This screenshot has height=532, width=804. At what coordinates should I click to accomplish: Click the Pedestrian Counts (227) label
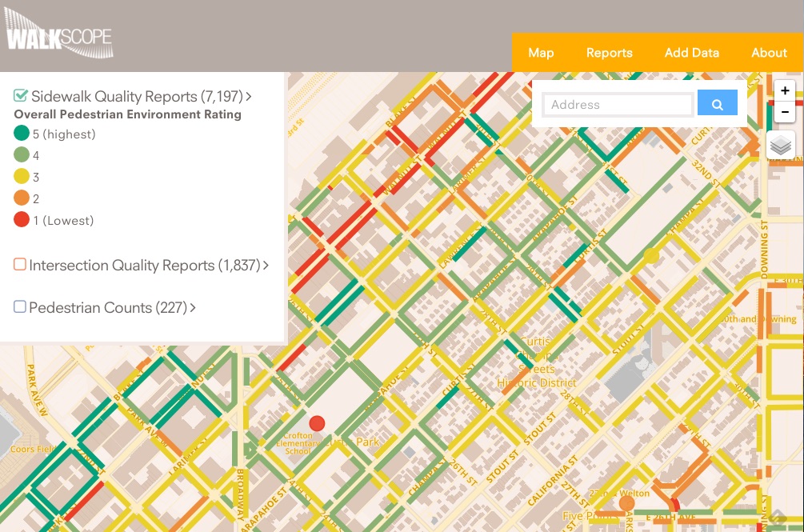pyautogui.click(x=108, y=307)
